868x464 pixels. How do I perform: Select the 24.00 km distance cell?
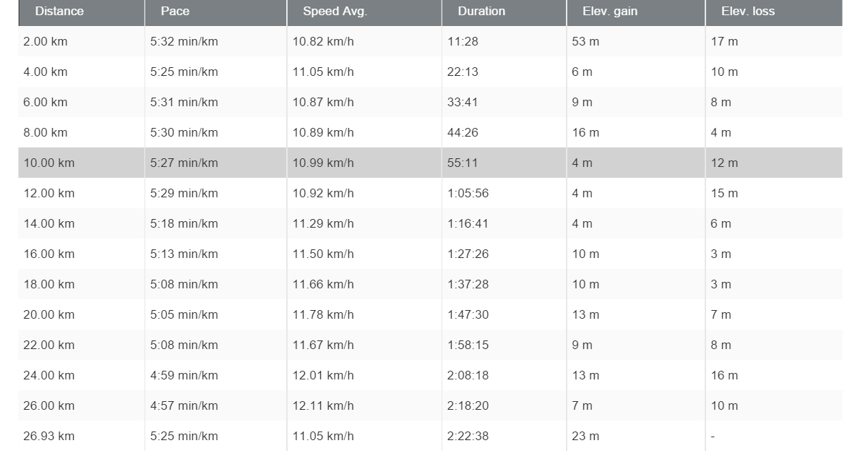[x=49, y=376]
